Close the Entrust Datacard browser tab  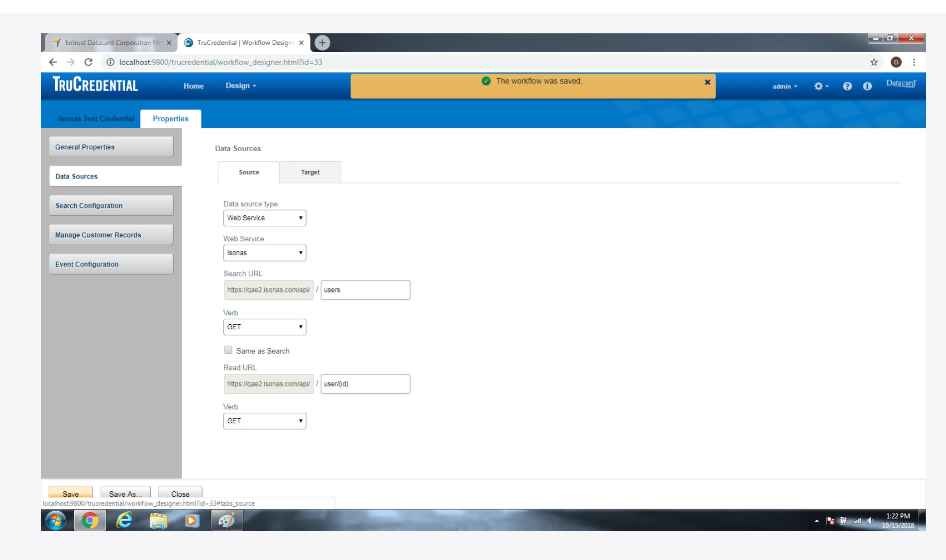tap(169, 43)
